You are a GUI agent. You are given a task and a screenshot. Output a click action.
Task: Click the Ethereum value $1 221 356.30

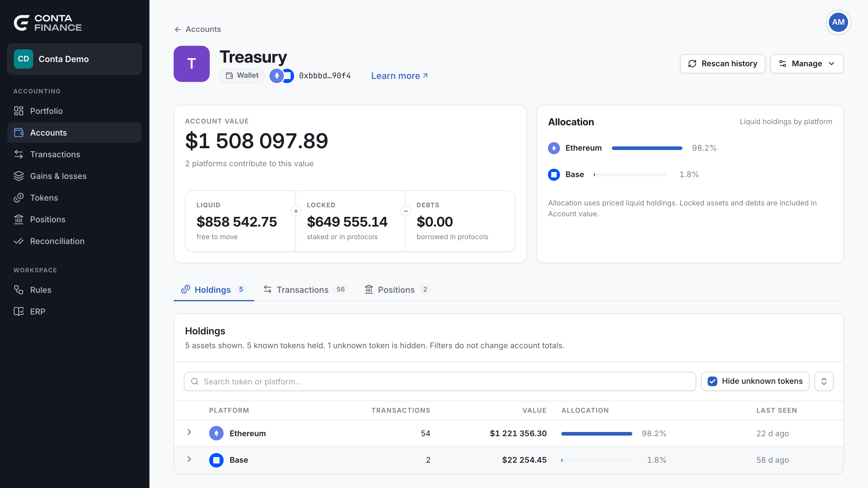coord(518,433)
